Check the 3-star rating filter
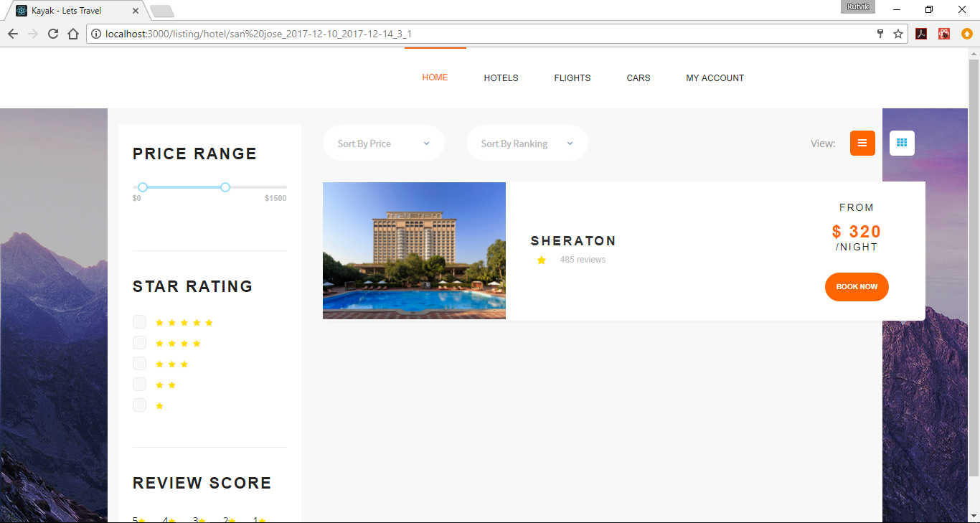The width and height of the screenshot is (980, 523). pos(139,364)
